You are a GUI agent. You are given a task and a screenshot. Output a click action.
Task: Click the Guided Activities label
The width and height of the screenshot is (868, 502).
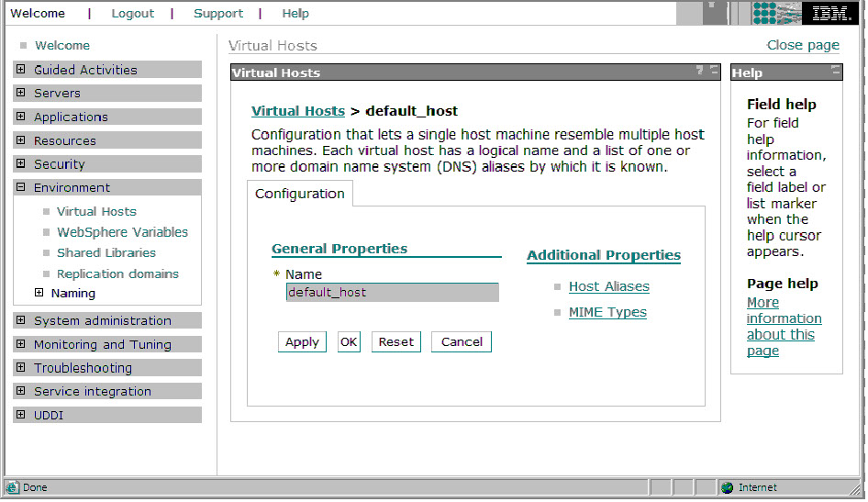click(85, 70)
